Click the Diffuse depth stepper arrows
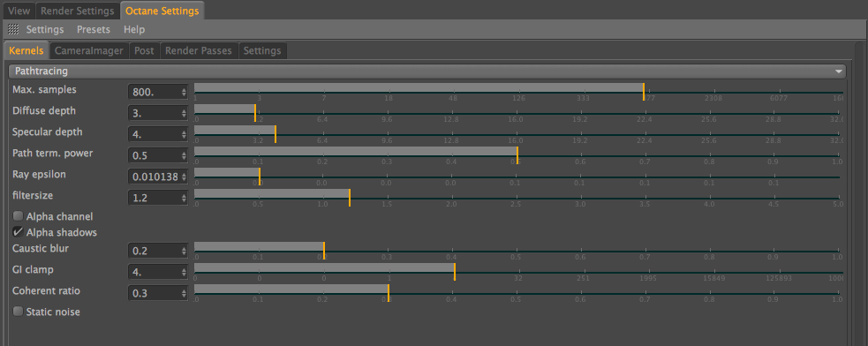Viewport: 868px width, 346px height. [184, 114]
